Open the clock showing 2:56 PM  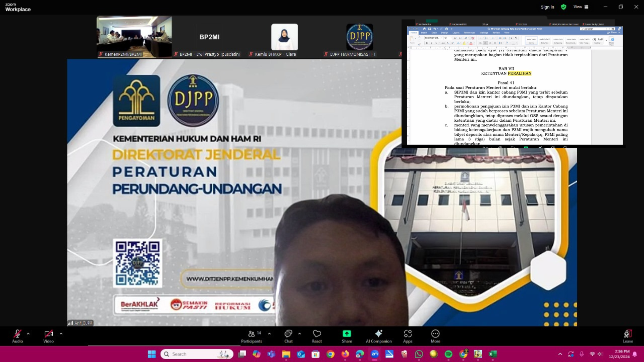(x=620, y=354)
